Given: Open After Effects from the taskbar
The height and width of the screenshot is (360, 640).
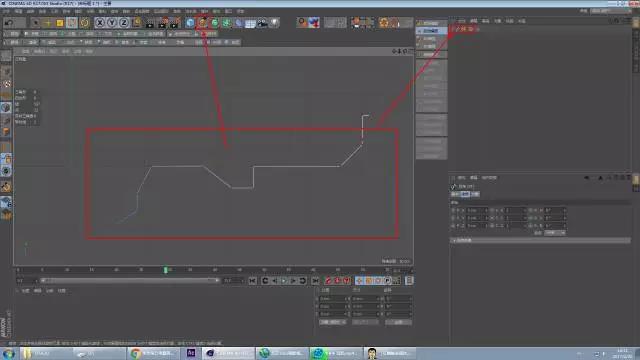Looking at the screenshot, I should click(191, 353).
